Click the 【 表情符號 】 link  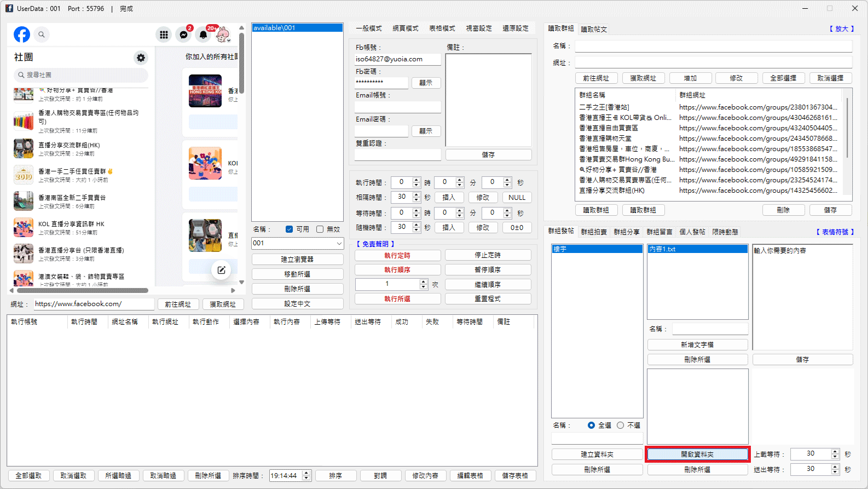coord(835,232)
